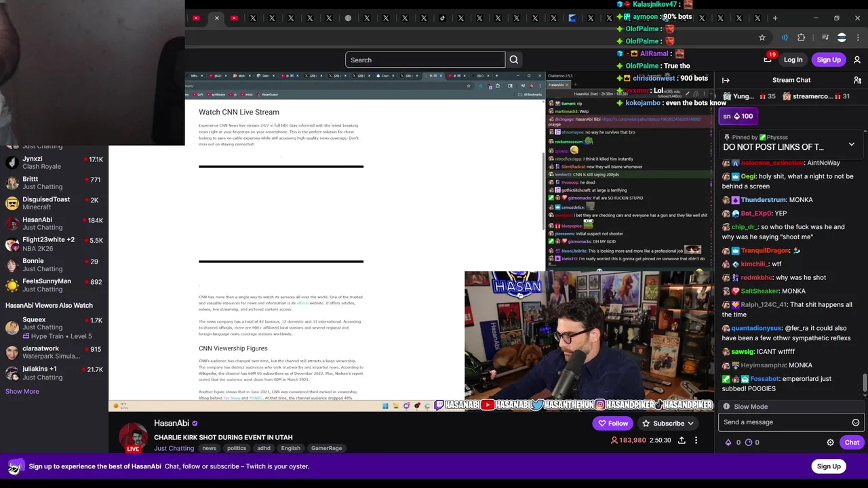The image size is (868, 488).
Task: Click the channel points icon under chat
Action: pyautogui.click(x=749, y=443)
